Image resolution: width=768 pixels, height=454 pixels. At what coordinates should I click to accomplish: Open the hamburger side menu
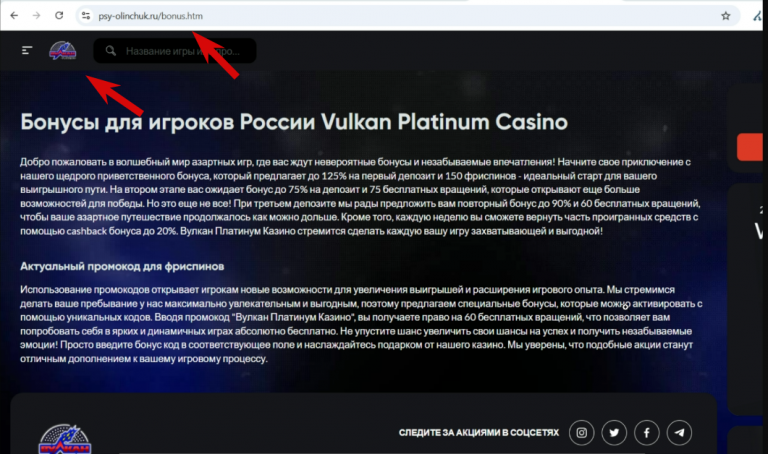tap(27, 50)
